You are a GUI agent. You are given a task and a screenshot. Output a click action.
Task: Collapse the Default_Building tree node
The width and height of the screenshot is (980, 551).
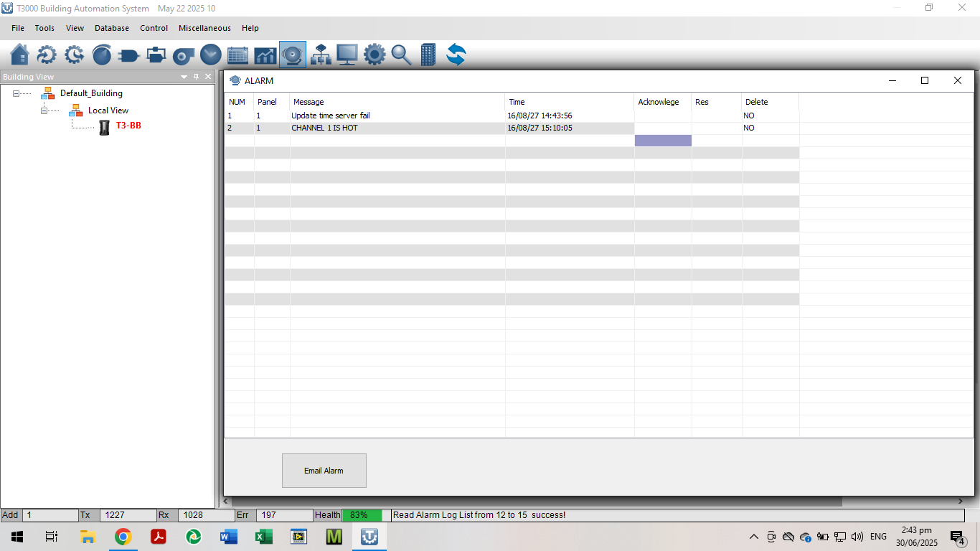[x=17, y=93]
